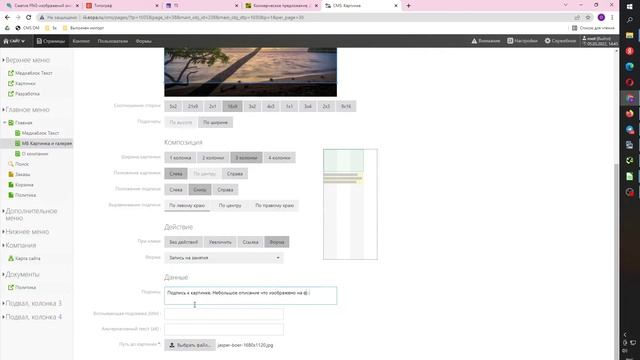
Task: Align caption По центру
Action: 230,205
